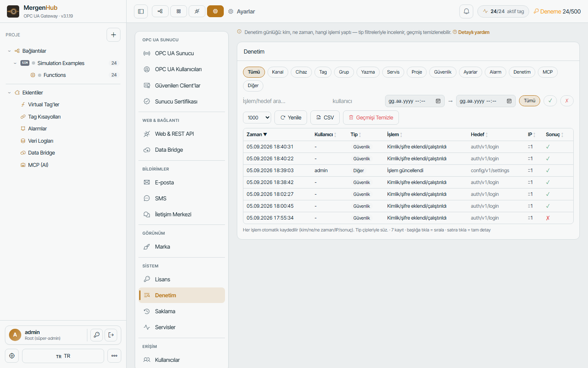Open Web & REST API settings
Viewport: 588px width, 368px height.
pos(182,134)
